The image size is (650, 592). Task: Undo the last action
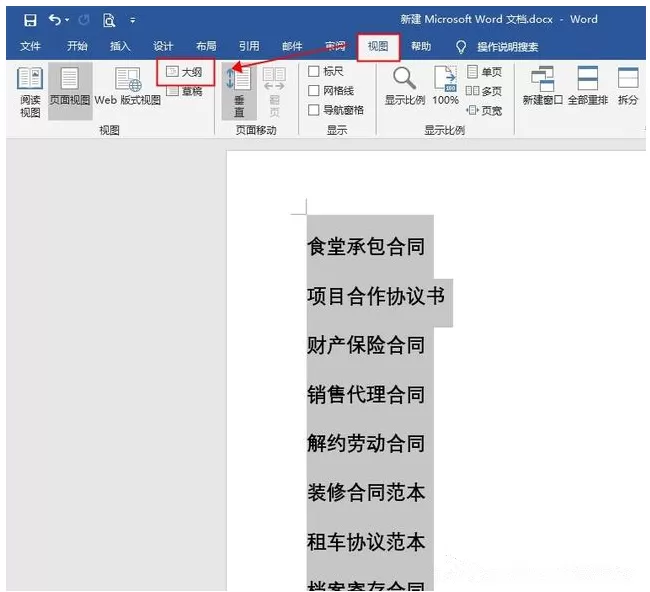pyautogui.click(x=54, y=19)
